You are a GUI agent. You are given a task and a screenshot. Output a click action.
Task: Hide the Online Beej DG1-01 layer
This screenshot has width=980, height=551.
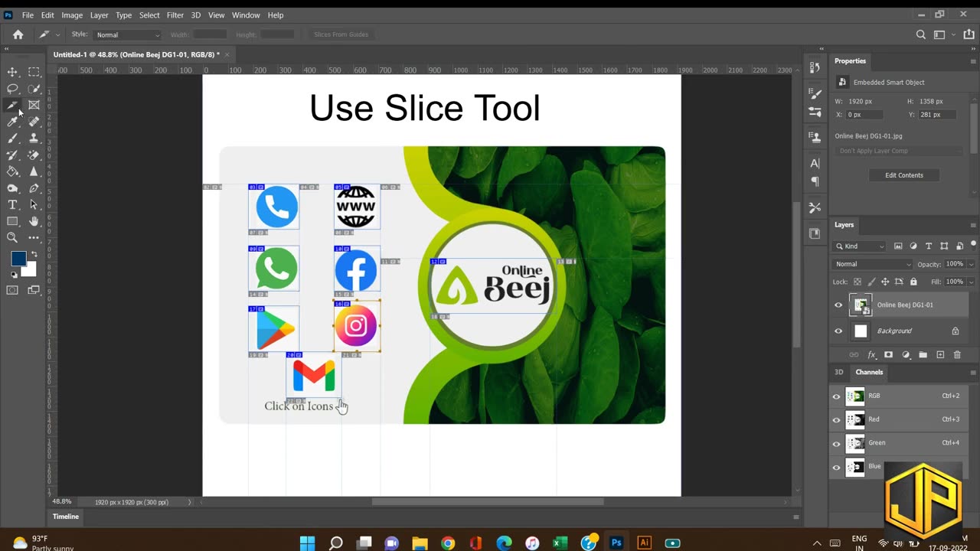click(x=838, y=305)
